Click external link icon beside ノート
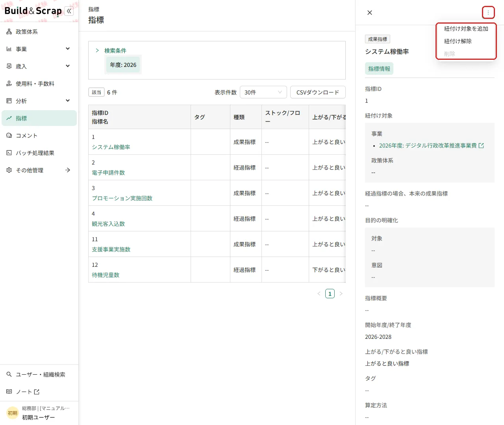The height and width of the screenshot is (425, 504). click(x=37, y=392)
